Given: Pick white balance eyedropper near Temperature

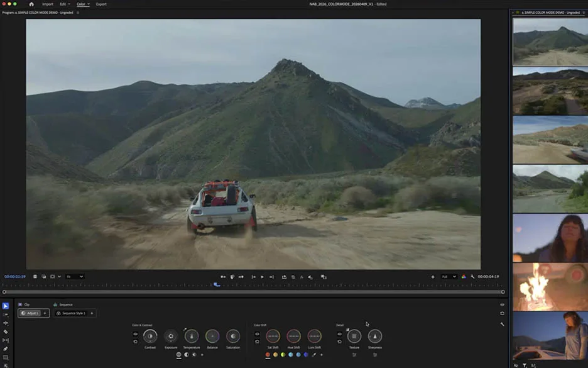Looking at the screenshot, I should (x=185, y=330).
